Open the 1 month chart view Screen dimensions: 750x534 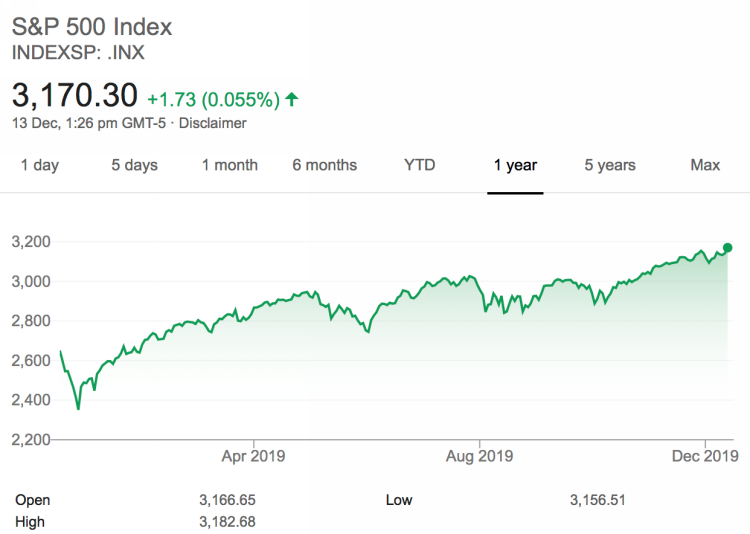click(230, 165)
